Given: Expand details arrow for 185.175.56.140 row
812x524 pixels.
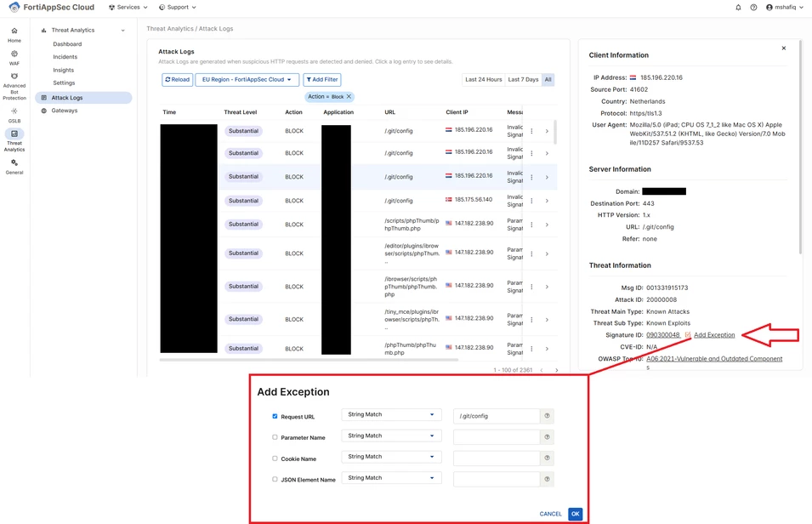Looking at the screenshot, I should (547, 201).
